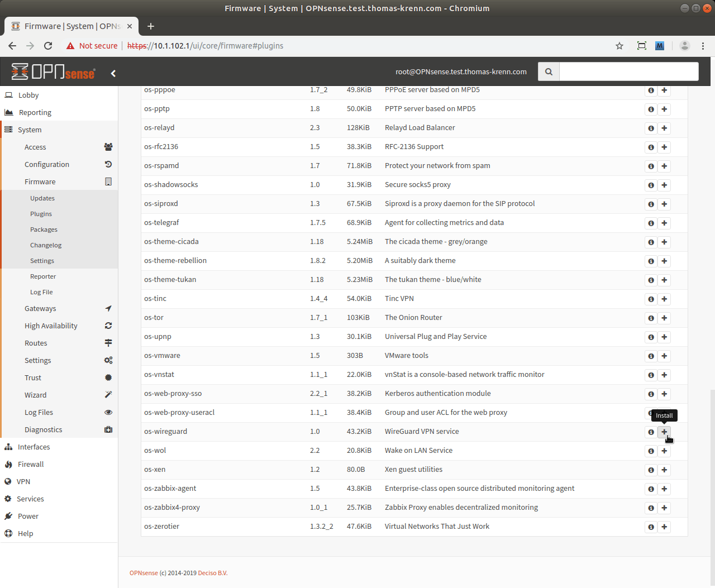This screenshot has height=588, width=715.
Task: Expand the Interfaces menu section
Action: [34, 447]
